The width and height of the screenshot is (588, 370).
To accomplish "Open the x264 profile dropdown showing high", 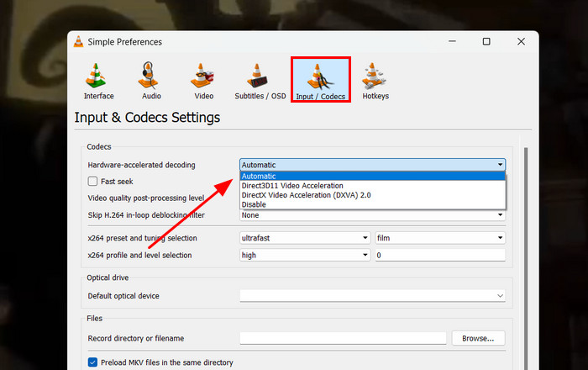I will click(305, 255).
